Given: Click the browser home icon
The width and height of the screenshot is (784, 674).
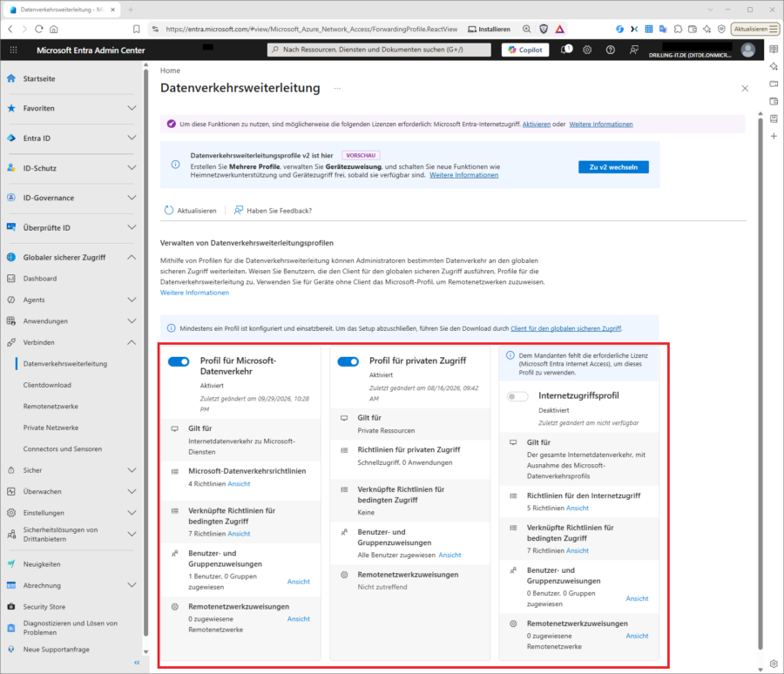Looking at the screenshot, I should pos(54,29).
